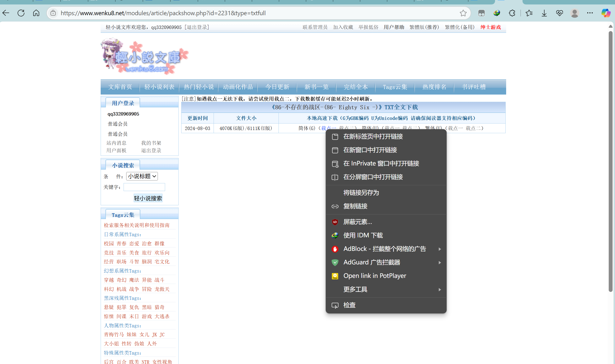Click the page vertical scrollbar thumb
This screenshot has height=364, width=615.
[x=611, y=161]
